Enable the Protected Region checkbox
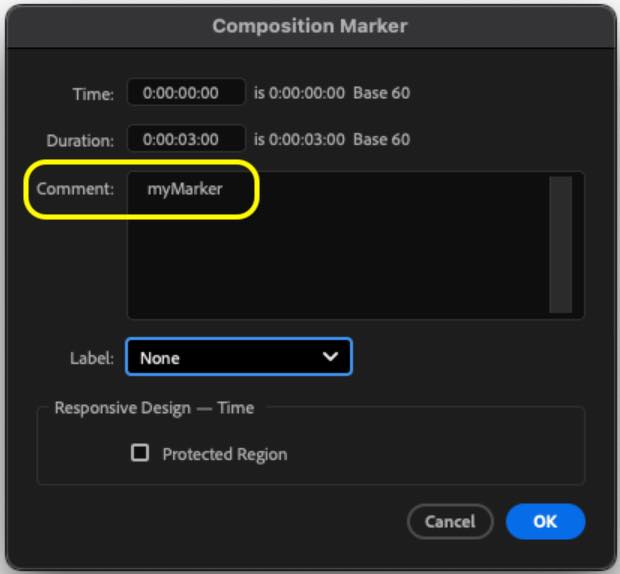Screen dimensions: 620x574 pyautogui.click(x=141, y=453)
